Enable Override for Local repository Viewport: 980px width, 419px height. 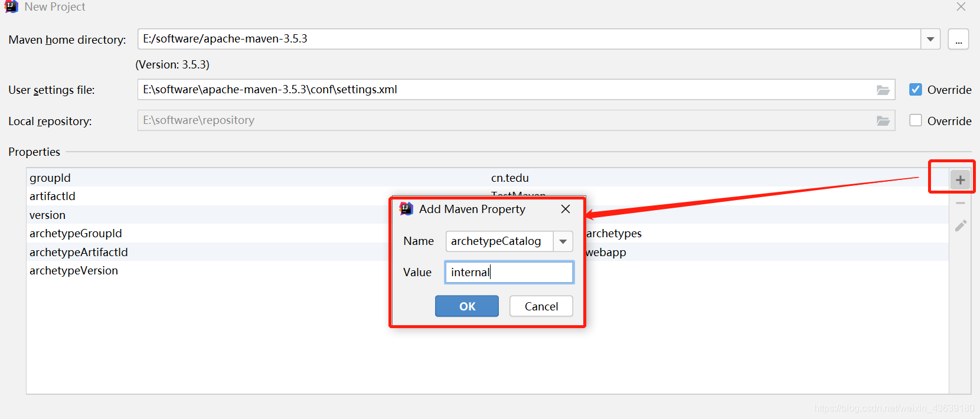(916, 120)
